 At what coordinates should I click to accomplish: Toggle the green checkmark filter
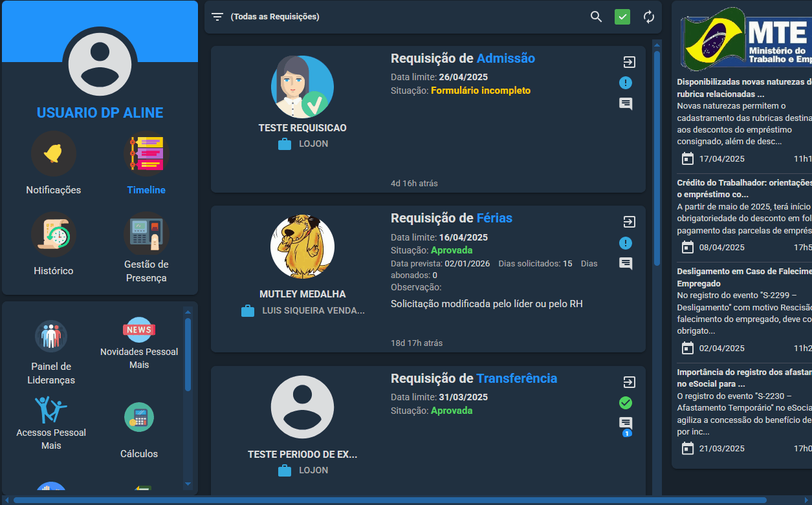[622, 17]
